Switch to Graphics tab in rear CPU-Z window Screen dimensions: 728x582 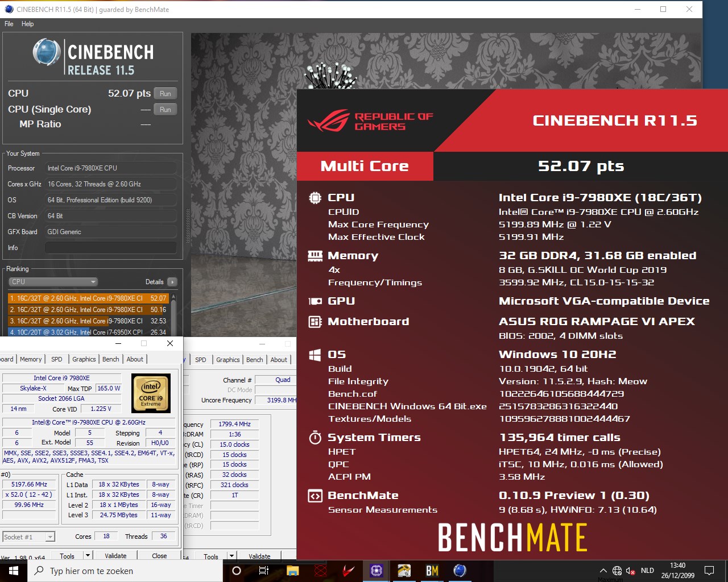[x=227, y=360]
